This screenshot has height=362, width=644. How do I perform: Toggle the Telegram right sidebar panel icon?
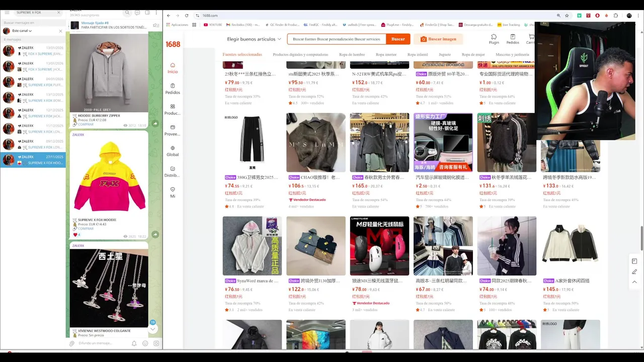(x=147, y=13)
